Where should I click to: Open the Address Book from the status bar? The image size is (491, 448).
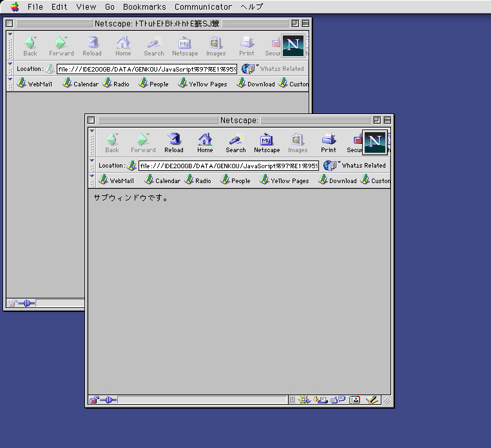coord(354,400)
